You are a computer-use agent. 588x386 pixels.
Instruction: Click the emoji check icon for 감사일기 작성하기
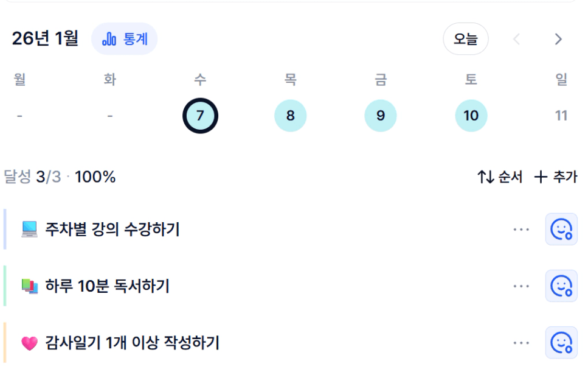[x=561, y=343]
